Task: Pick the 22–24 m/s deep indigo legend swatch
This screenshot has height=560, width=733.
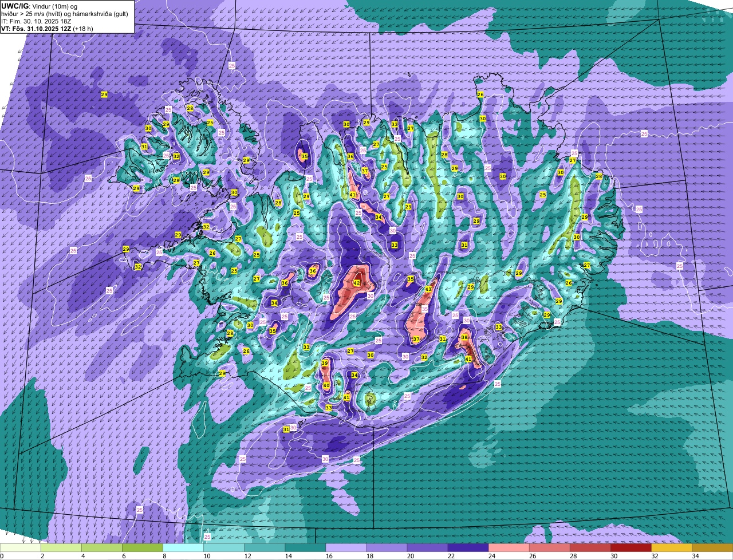Action: pos(468,548)
